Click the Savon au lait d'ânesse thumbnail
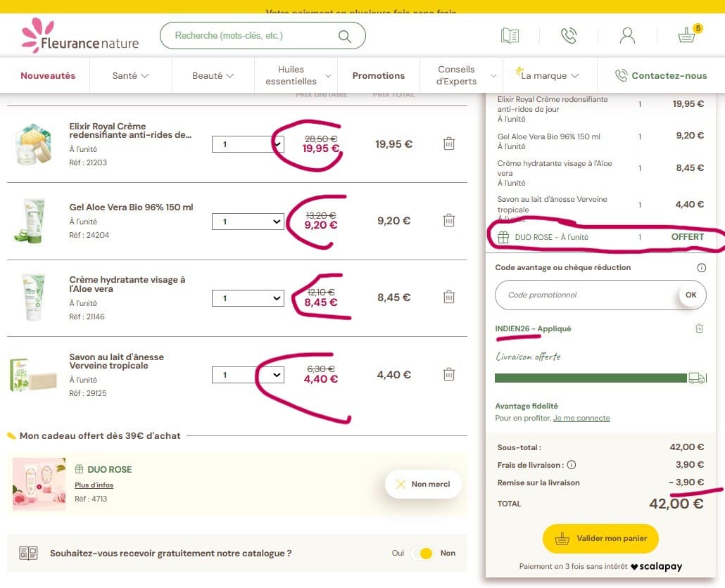Screen dimensions: 725x588 (x=33, y=375)
